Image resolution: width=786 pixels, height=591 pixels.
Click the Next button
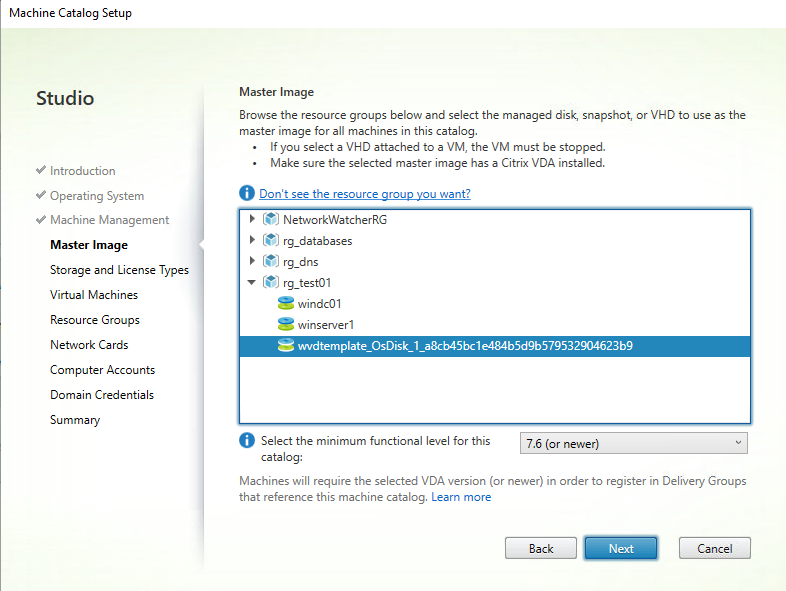(621, 548)
